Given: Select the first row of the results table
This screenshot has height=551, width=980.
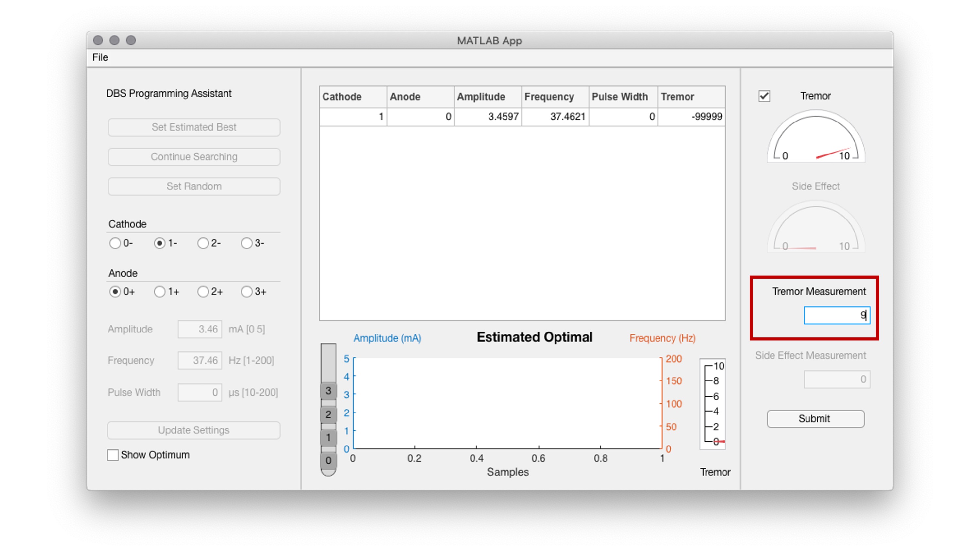Looking at the screenshot, I should pos(521,117).
